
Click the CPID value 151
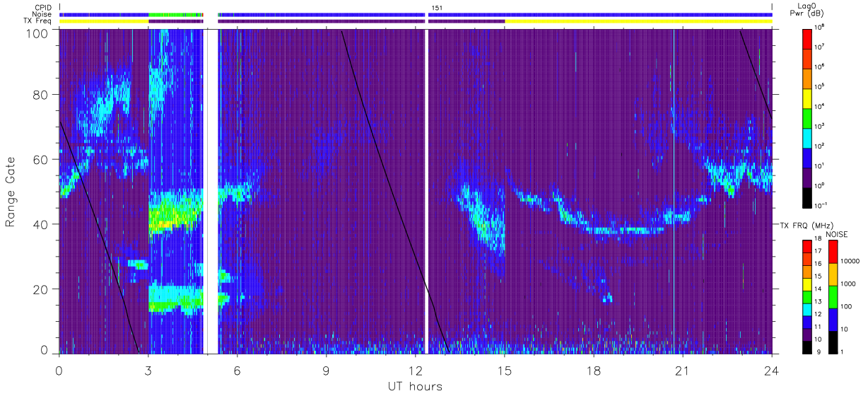coord(437,8)
